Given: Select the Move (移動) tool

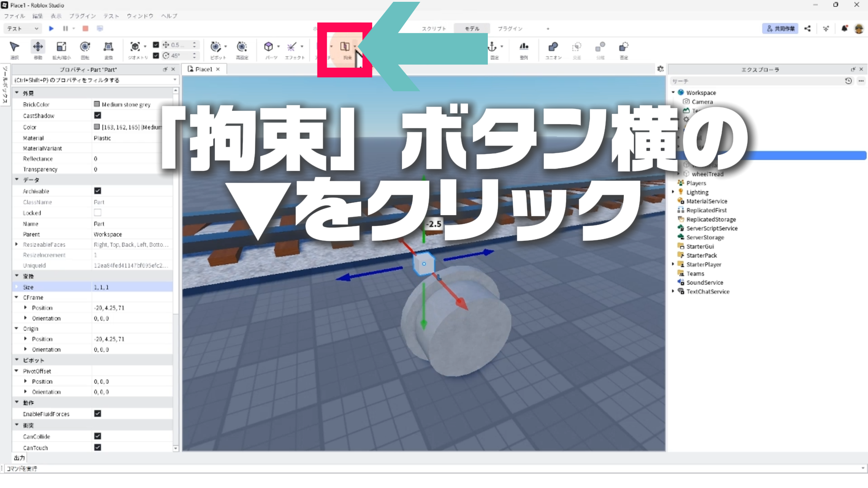Looking at the screenshot, I should (38, 47).
